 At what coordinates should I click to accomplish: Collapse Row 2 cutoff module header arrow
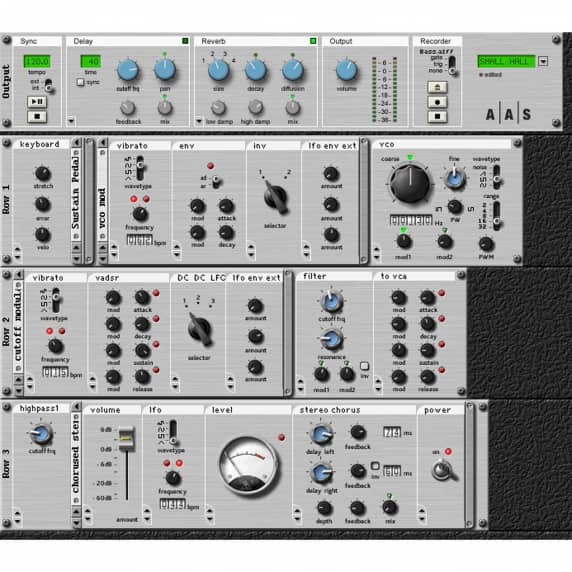pos(19,274)
